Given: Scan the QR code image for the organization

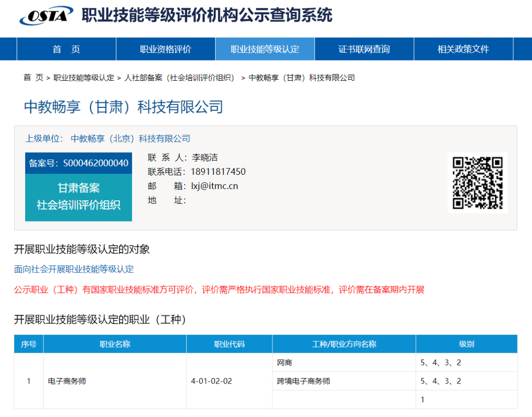Looking at the screenshot, I should point(477,182).
